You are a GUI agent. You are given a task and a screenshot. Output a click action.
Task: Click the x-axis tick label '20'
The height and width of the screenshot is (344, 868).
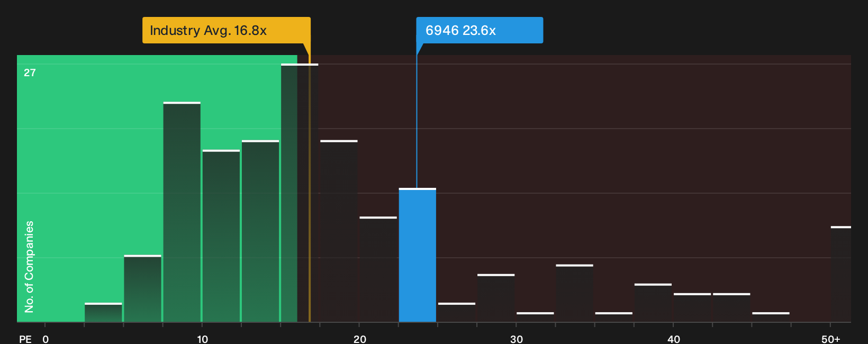click(359, 339)
